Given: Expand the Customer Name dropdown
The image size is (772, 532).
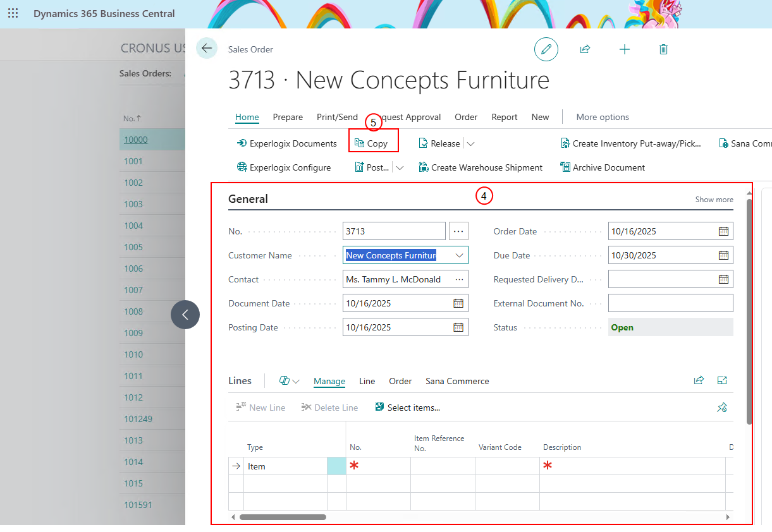Looking at the screenshot, I should [459, 255].
